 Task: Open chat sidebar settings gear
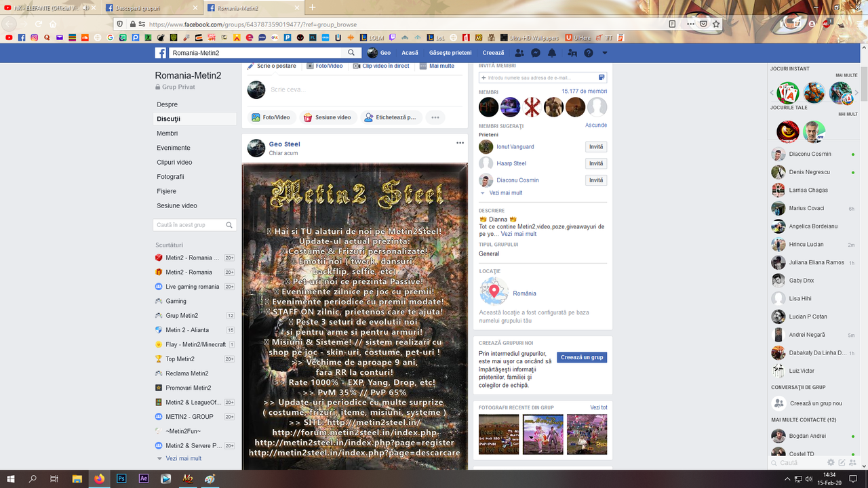[x=831, y=463]
